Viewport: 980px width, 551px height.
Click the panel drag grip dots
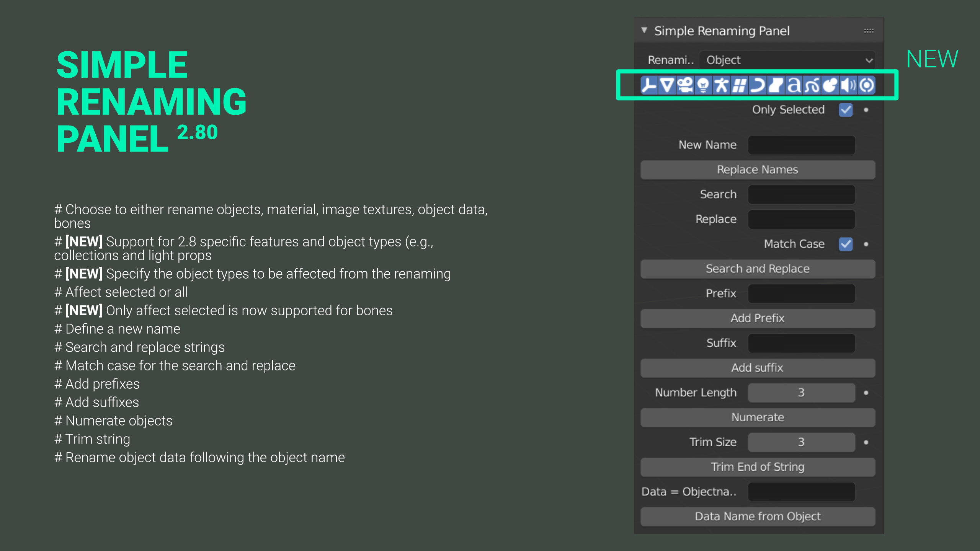[869, 31]
